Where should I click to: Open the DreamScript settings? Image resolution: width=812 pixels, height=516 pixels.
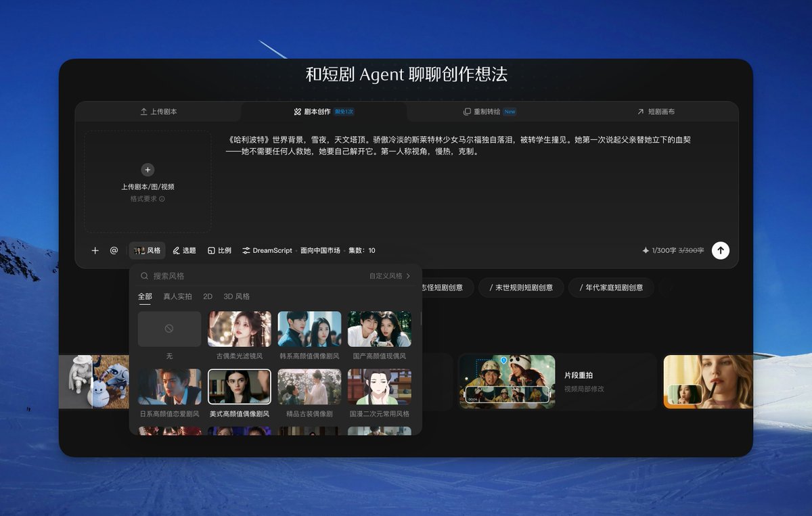(x=267, y=250)
